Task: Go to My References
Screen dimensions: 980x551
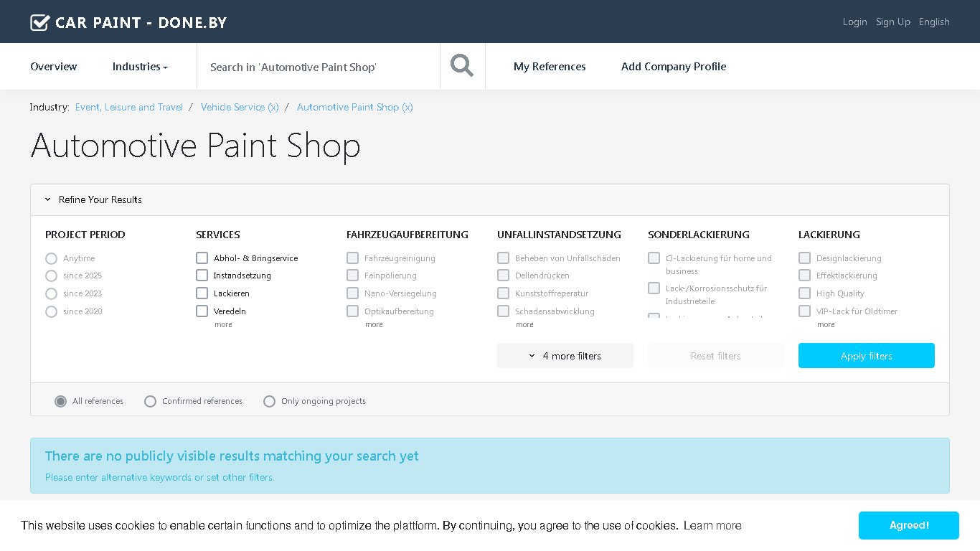Action: pyautogui.click(x=550, y=67)
